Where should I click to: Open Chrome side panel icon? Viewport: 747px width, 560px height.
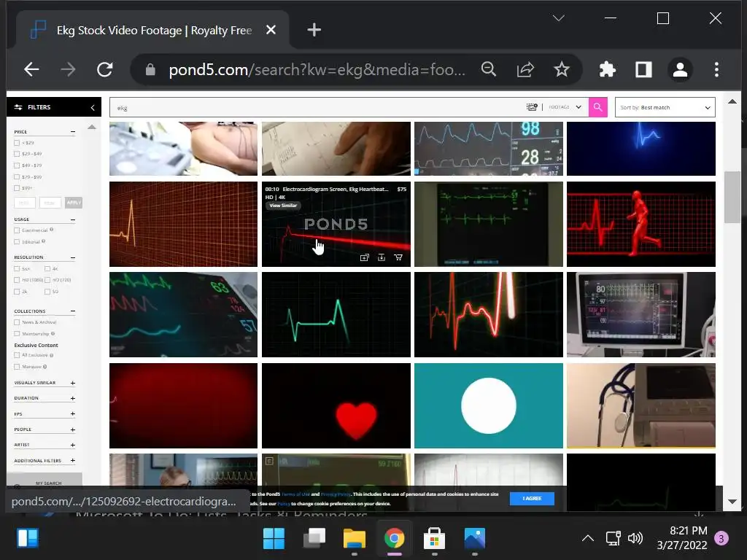click(643, 69)
